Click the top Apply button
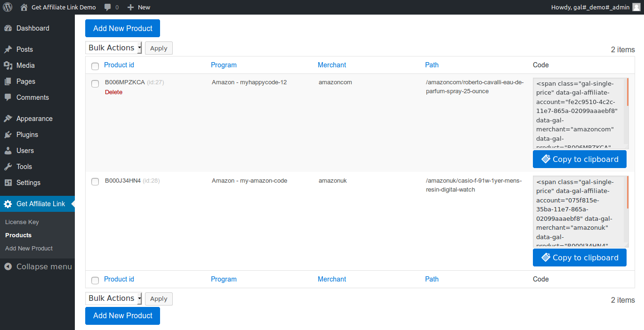Screen dimensions: 644x330 159,48
